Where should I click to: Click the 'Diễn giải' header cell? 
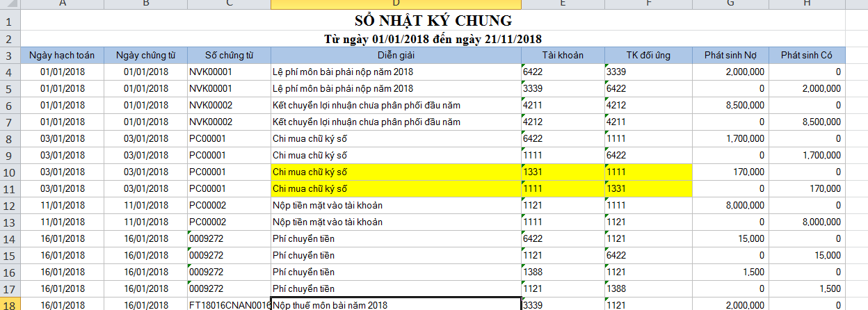pyautogui.click(x=396, y=55)
